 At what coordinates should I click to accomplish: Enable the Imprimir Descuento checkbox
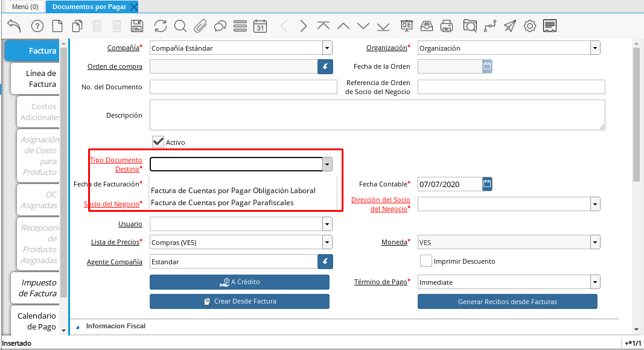[426, 261]
